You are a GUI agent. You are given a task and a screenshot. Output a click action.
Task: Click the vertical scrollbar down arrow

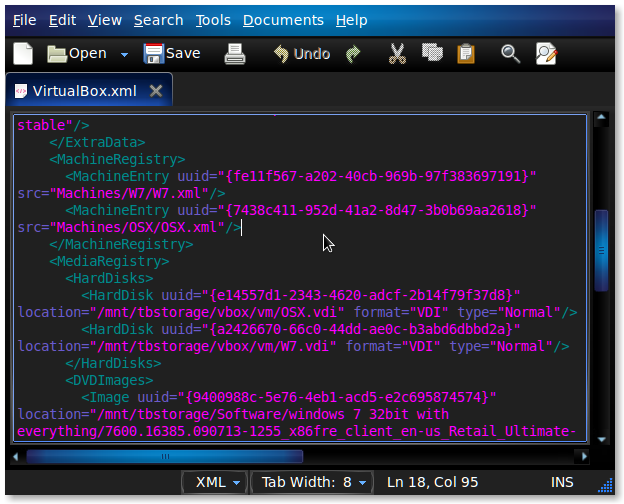tap(601, 439)
